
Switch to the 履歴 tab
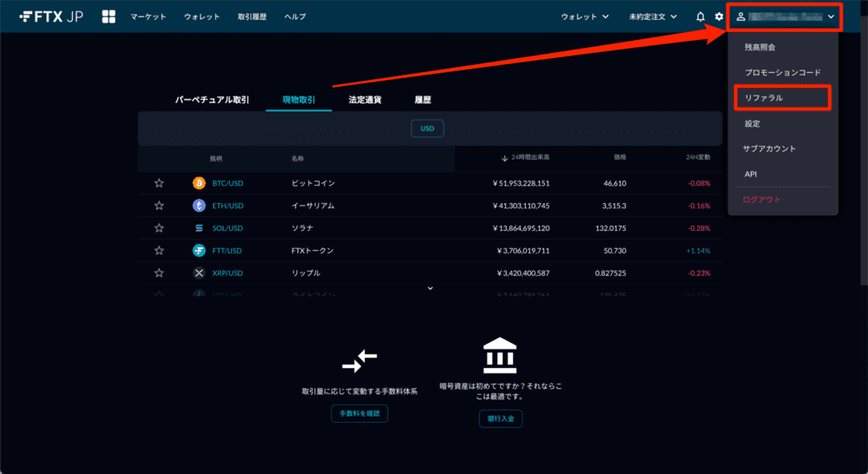tap(423, 100)
